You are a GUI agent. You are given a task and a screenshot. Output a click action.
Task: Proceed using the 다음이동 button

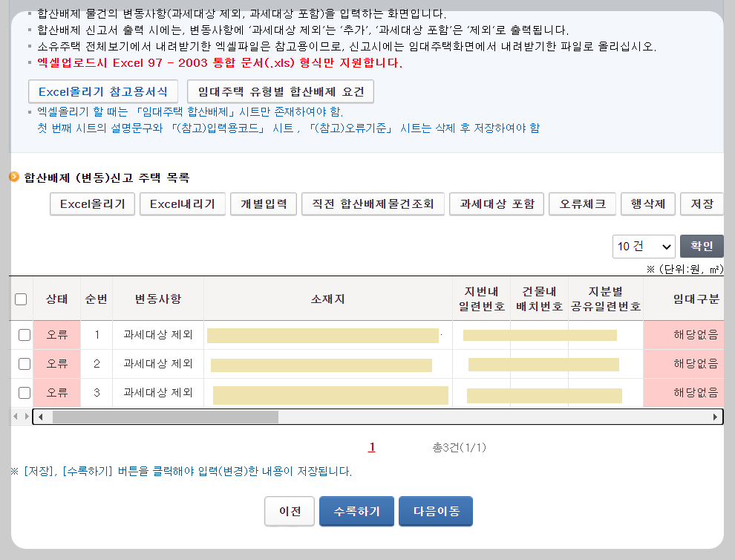436,511
